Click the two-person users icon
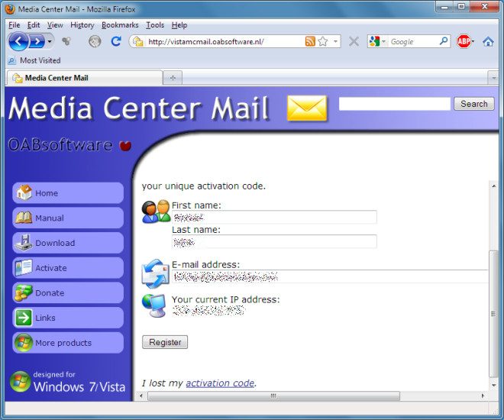Screen dimensions: 504x420 156,212
